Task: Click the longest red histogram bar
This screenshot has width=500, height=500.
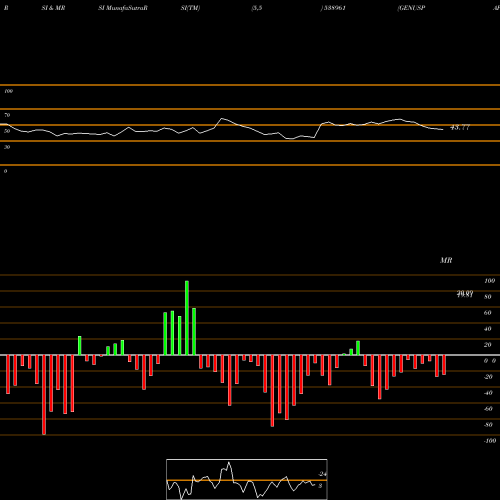Action: pos(44,395)
